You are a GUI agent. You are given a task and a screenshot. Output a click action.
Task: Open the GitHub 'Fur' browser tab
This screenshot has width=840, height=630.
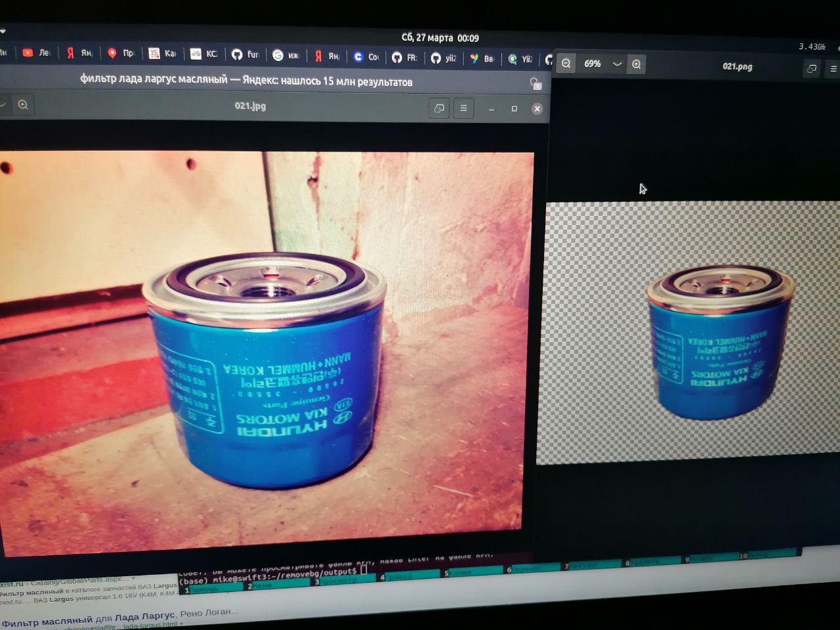click(x=245, y=54)
